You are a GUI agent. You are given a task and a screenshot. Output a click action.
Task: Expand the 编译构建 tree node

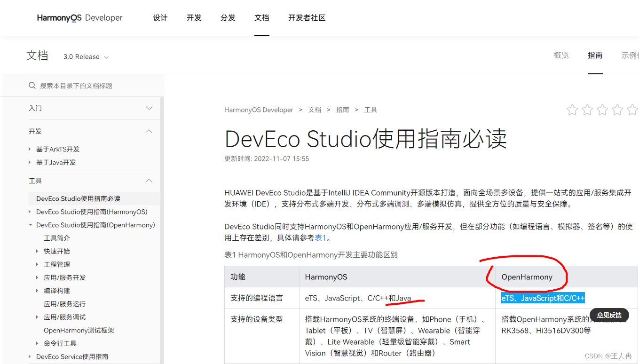tap(38, 291)
